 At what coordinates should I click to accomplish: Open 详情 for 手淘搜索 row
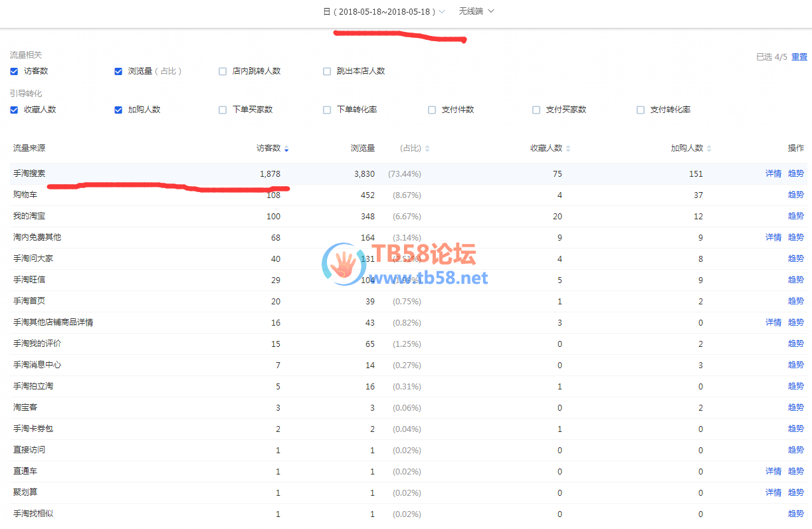coord(773,173)
